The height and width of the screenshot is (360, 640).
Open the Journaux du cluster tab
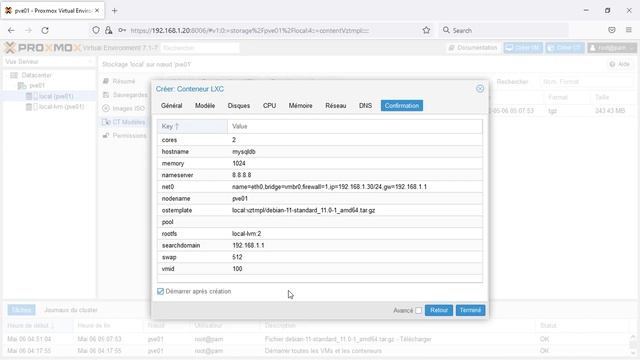pyautogui.click(x=71, y=310)
